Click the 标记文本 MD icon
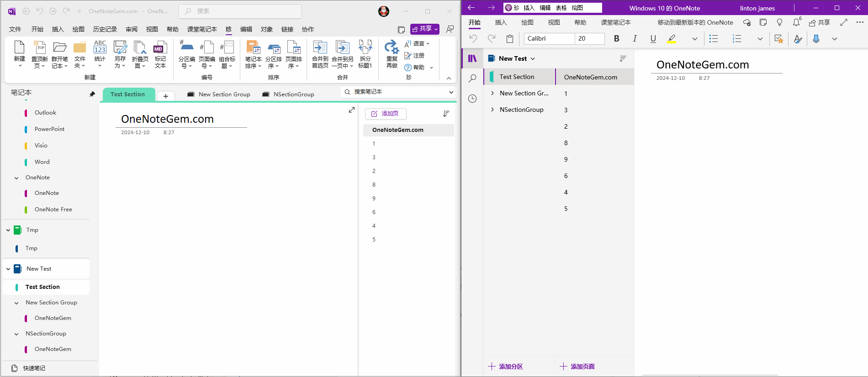 160,47
